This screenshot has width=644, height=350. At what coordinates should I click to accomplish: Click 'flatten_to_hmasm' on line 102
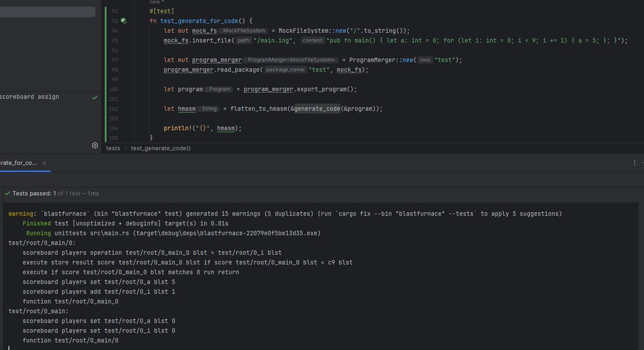259,109
